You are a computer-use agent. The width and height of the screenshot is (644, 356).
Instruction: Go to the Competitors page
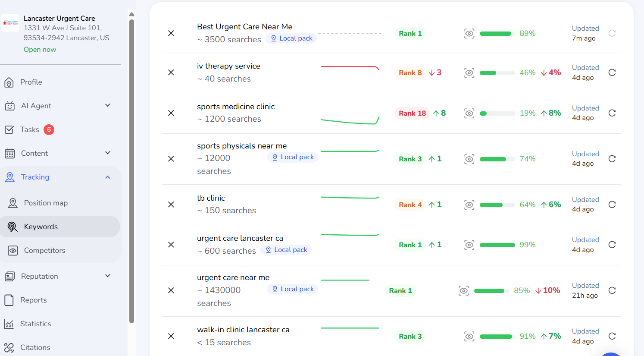pos(44,250)
